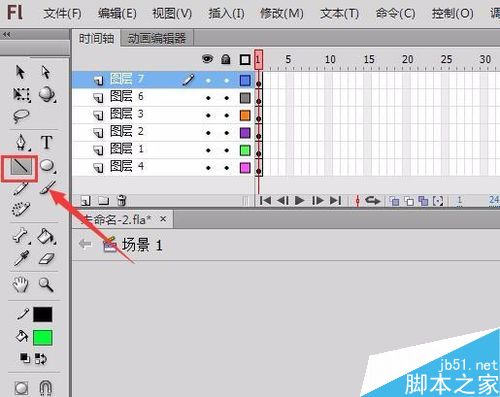Click the new layer folder icon
The width and height of the screenshot is (500, 397).
coord(104,201)
